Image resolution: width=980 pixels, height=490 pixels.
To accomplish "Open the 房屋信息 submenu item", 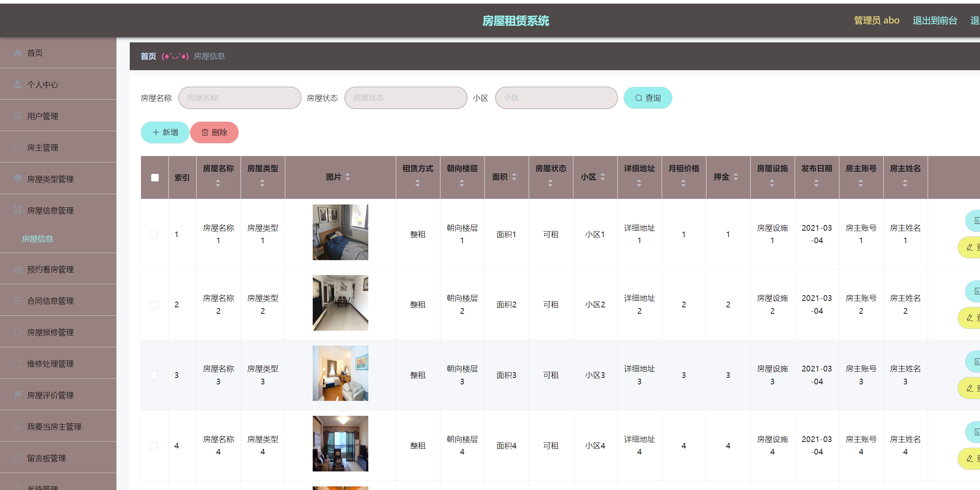I will (37, 239).
